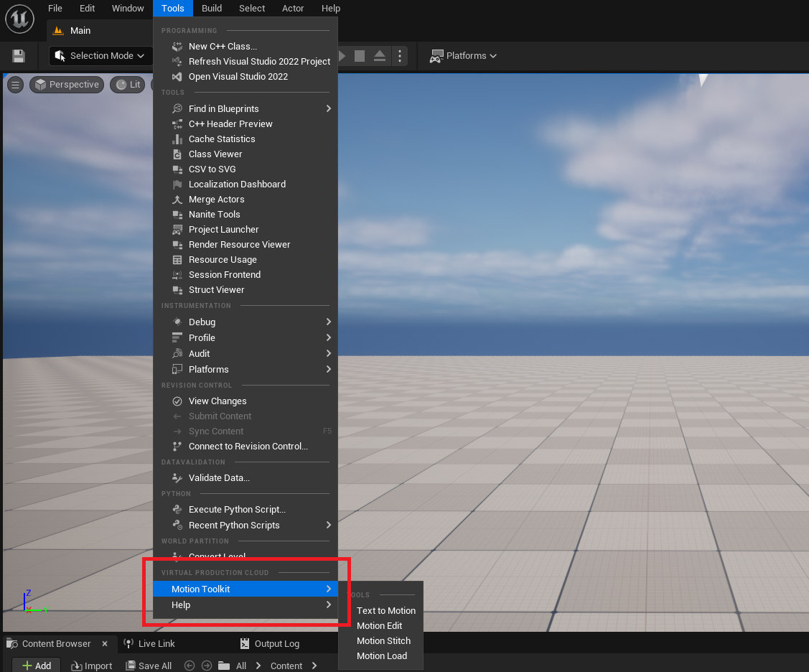Click the Import button in Content Browser
This screenshot has height=672, width=809.
point(91,666)
